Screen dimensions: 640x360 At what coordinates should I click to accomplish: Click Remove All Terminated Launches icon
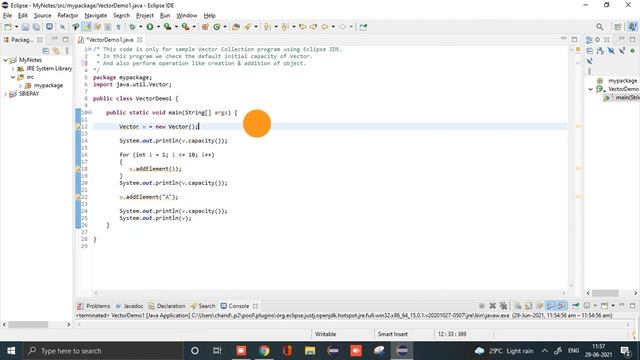(x=504, y=306)
